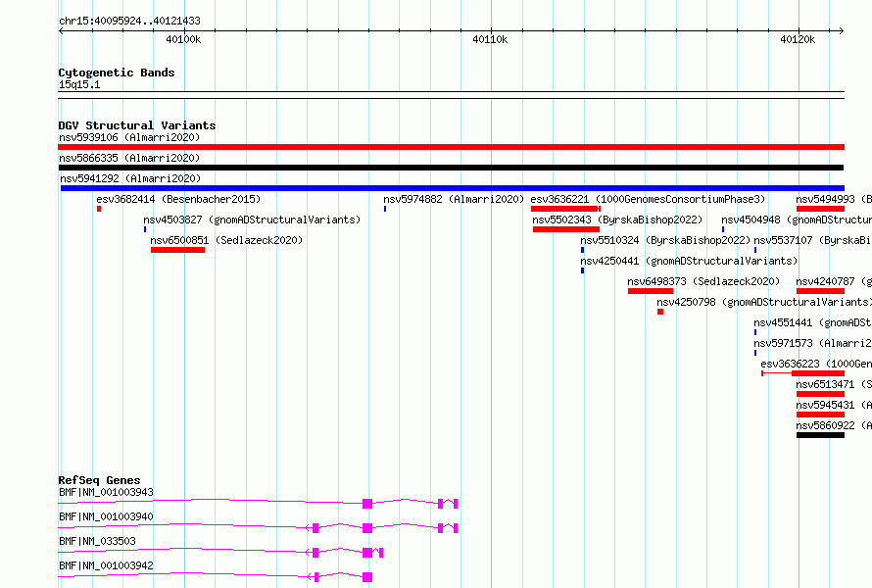Click the small red mark under nsv4250798

[x=660, y=312]
